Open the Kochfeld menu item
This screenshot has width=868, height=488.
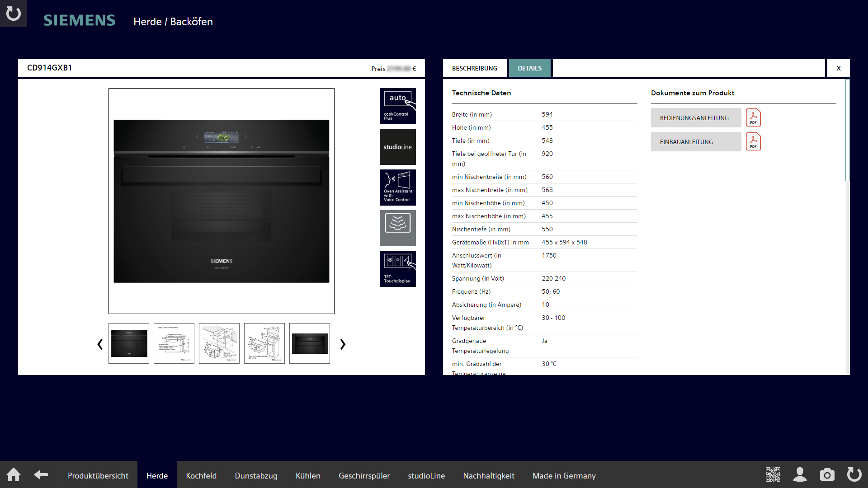[201, 476]
